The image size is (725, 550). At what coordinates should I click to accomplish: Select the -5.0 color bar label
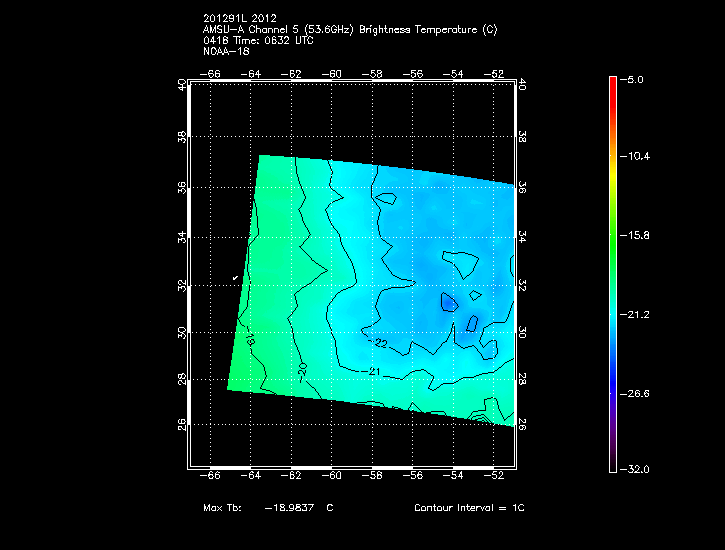(634, 79)
